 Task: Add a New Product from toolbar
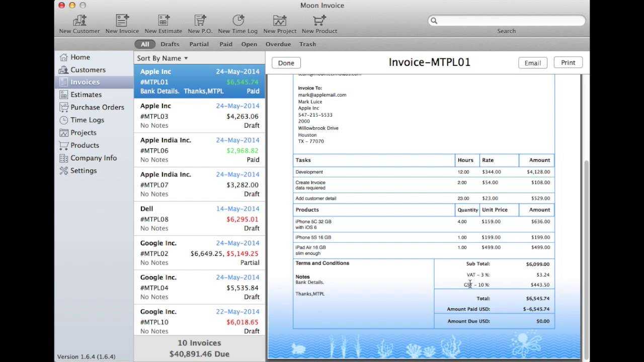tap(319, 21)
